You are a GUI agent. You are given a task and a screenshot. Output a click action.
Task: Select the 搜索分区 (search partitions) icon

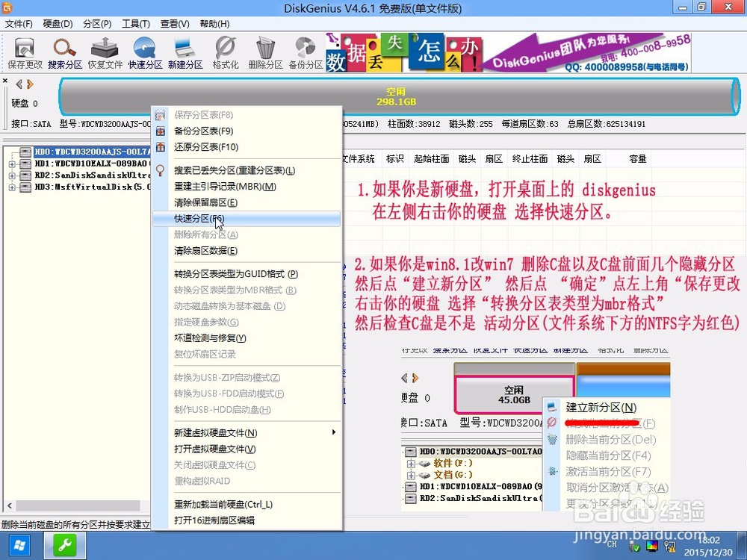pos(64,51)
